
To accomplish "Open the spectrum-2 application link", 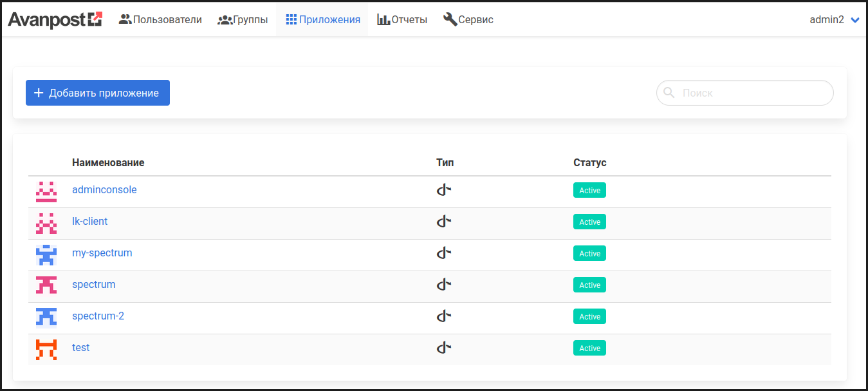I will coord(98,316).
